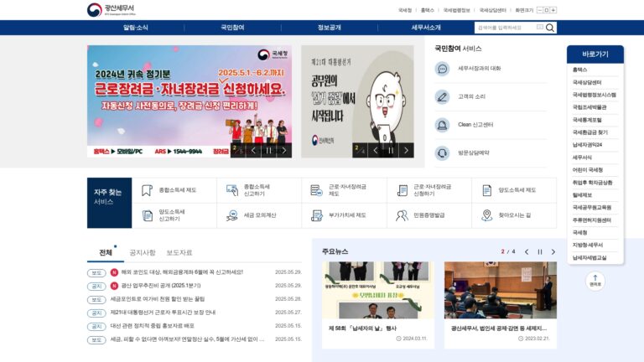Show next 주요뉴스 news item

pos(553,251)
